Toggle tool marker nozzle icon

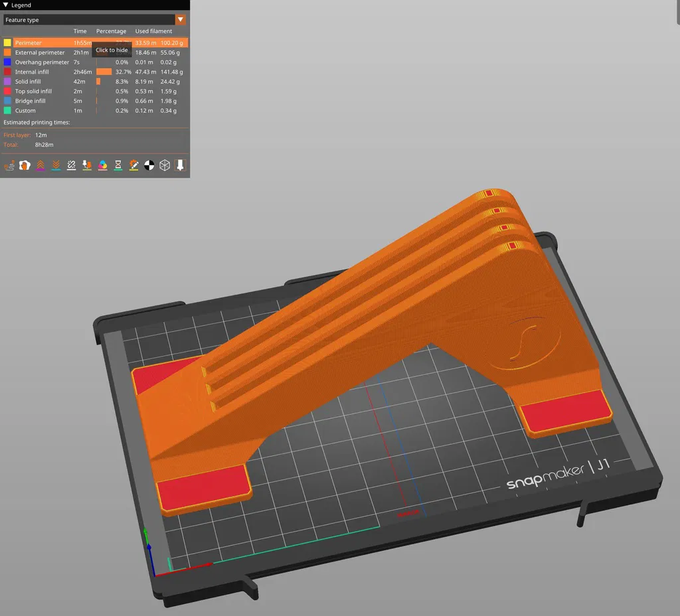(180, 165)
